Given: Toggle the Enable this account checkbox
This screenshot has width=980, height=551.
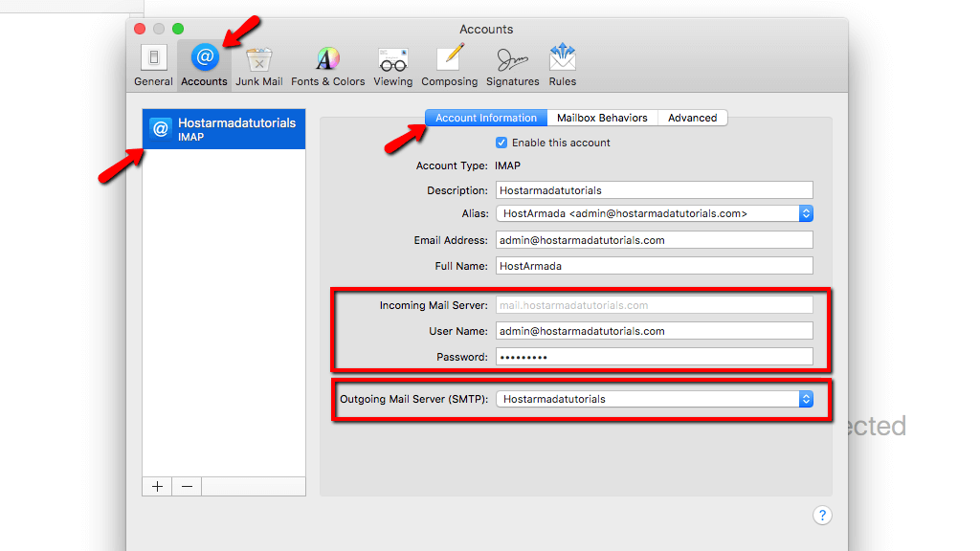Looking at the screenshot, I should click(501, 143).
